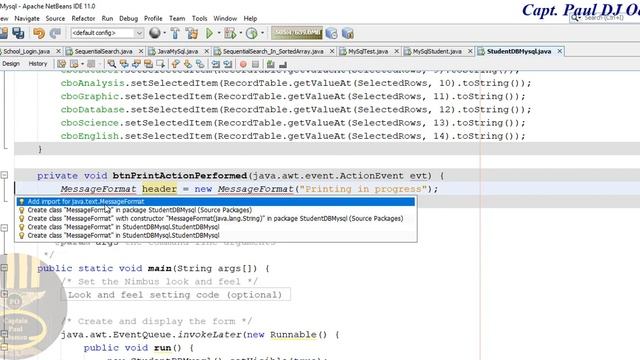Click the Toggle Bookmark icon

click(200, 64)
